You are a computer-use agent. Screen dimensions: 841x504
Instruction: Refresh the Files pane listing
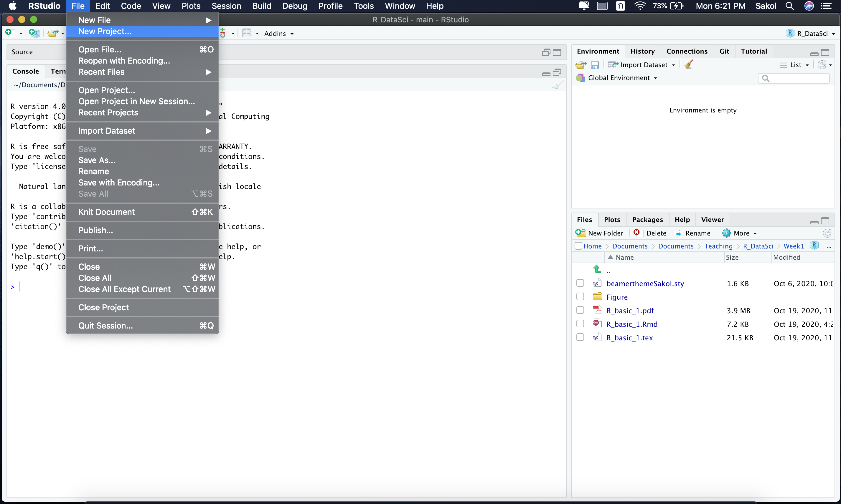tap(827, 233)
